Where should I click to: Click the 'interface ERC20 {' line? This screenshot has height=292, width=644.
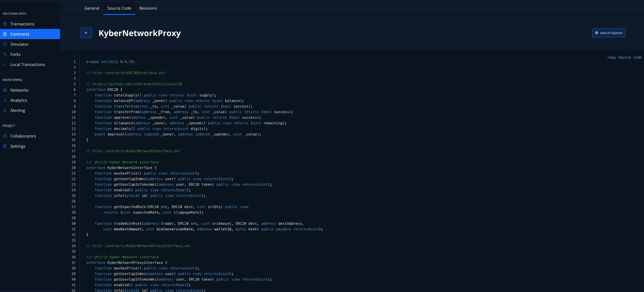click(104, 90)
